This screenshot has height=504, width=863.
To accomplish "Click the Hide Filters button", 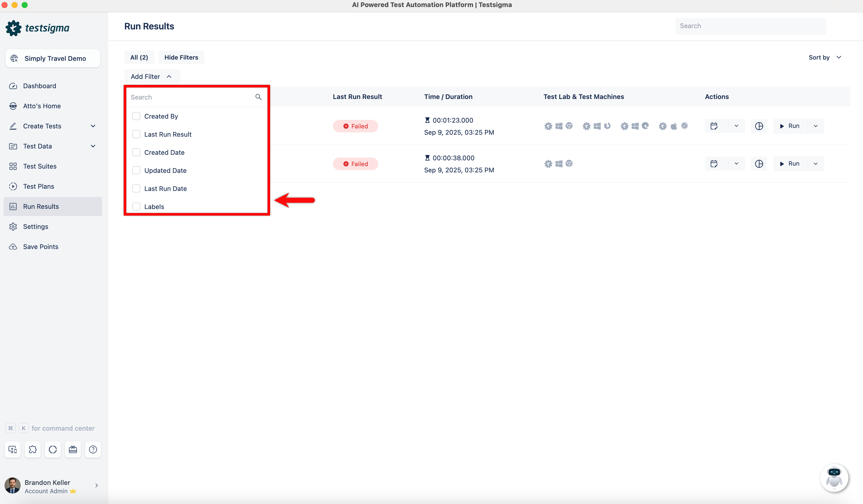I will (x=181, y=58).
